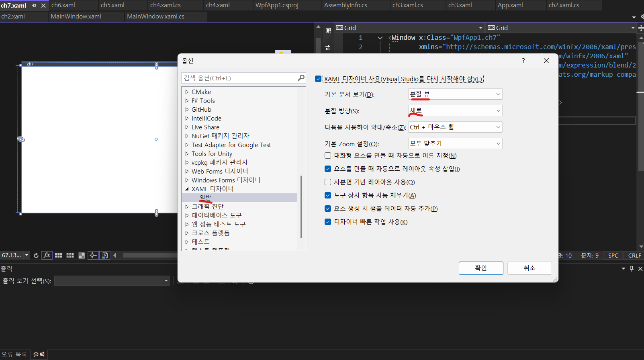Screen dimensions: 644x360
Task: Toggle '요소를 만들 때 자동으로 레이아웃 속성 삽입'
Action: point(328,169)
